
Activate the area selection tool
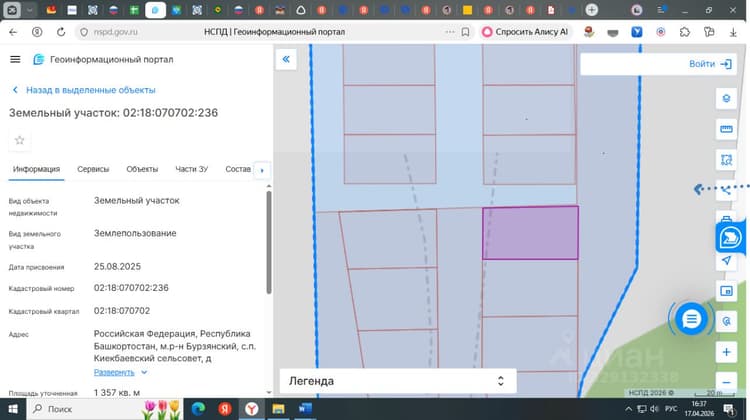pyautogui.click(x=726, y=160)
